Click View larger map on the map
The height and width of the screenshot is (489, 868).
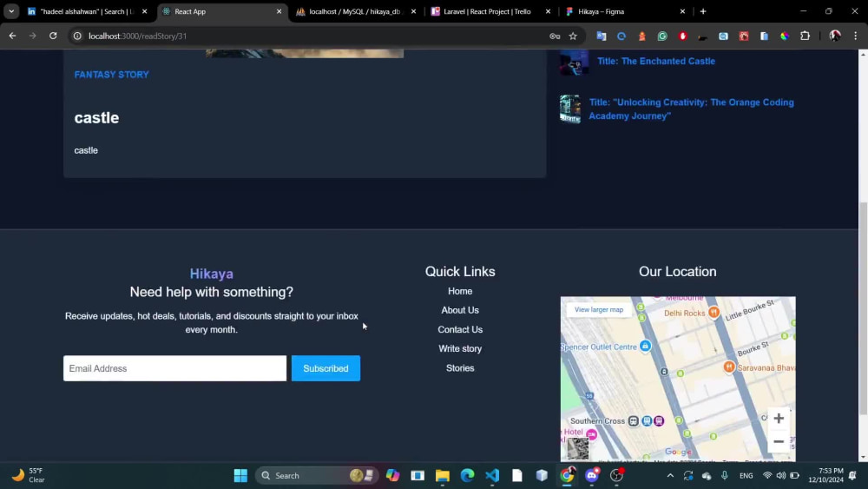pos(598,309)
